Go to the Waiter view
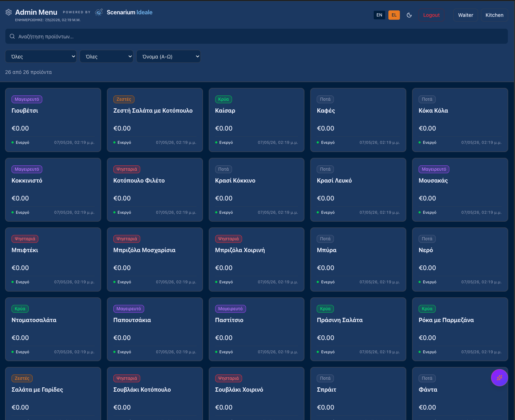This screenshot has width=515, height=420. (x=466, y=15)
